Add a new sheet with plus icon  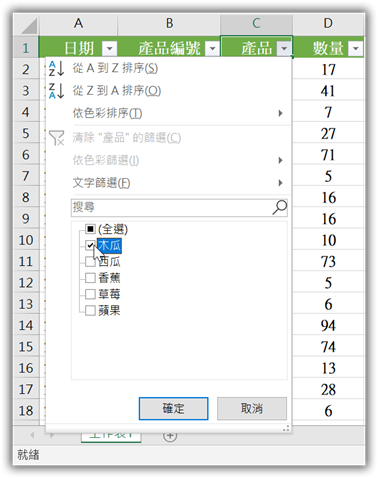point(170,435)
